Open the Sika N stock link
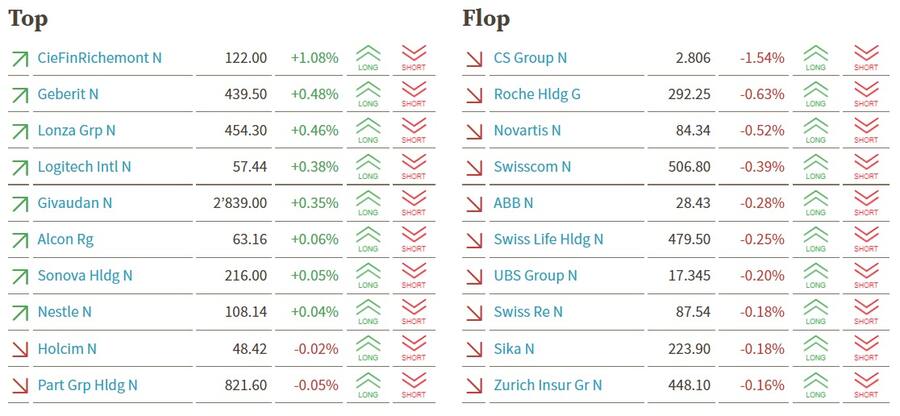The height and width of the screenshot is (416, 900). click(x=514, y=349)
